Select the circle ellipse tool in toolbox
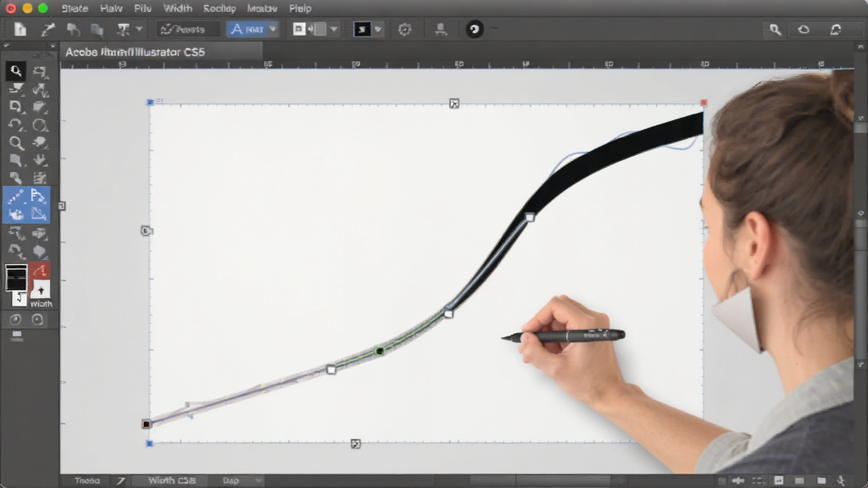 [x=39, y=125]
